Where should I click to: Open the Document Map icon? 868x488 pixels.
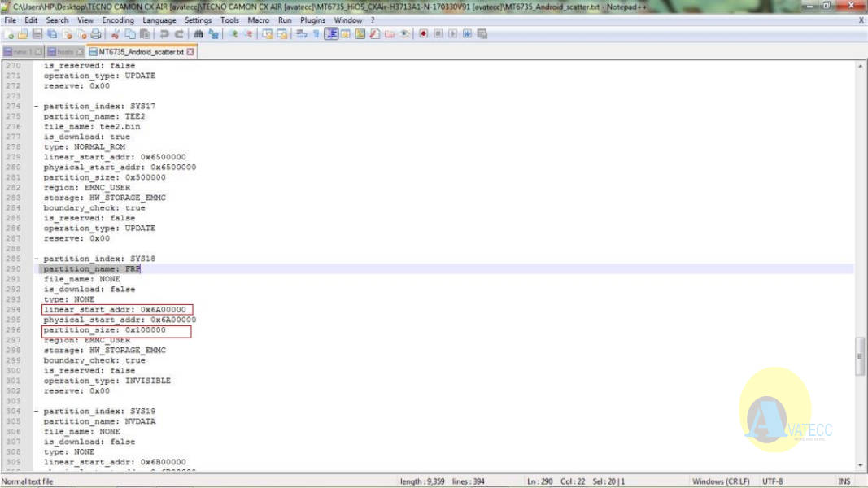pos(360,34)
